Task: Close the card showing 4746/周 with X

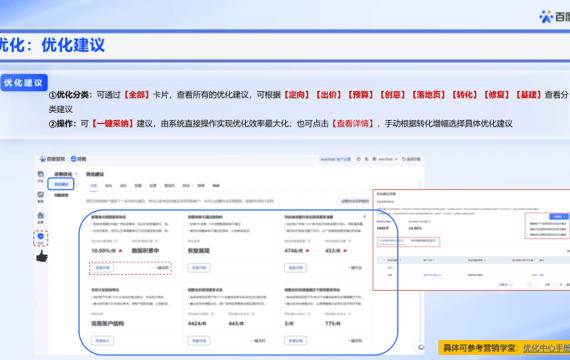Action: point(364,216)
